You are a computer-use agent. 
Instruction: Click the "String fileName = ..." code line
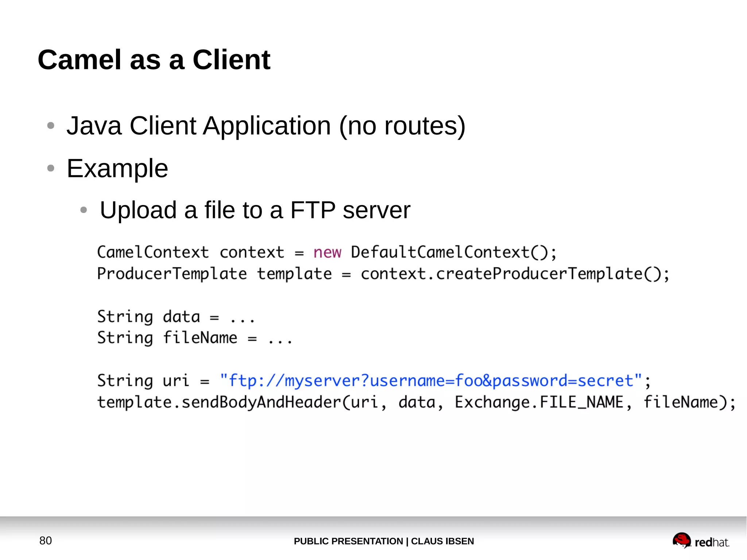pos(194,338)
